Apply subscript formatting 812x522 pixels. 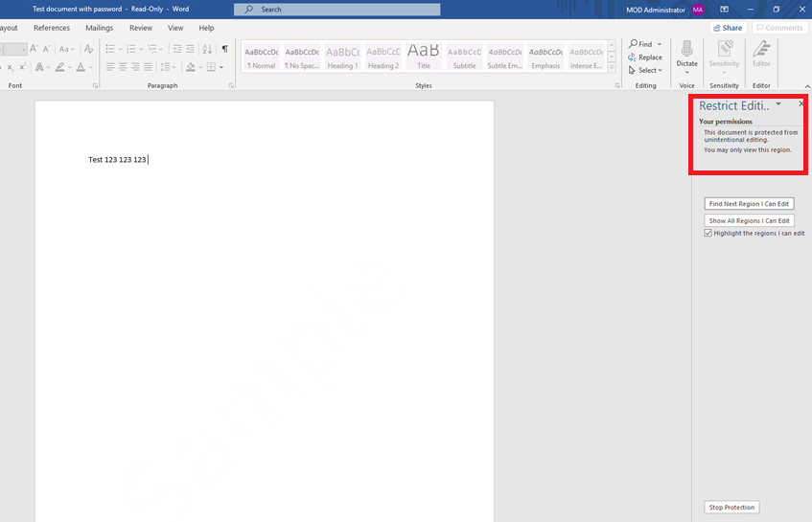[10, 67]
